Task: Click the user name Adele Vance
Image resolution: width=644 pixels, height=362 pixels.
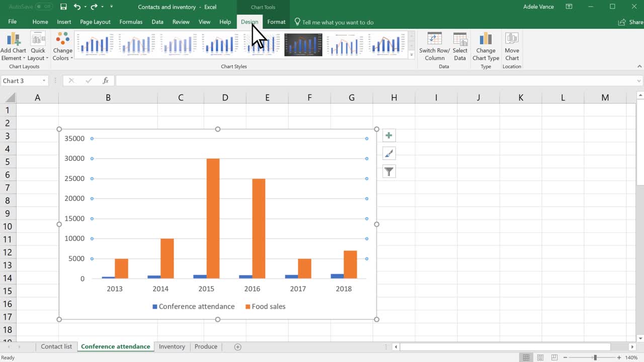Action: coord(538,7)
